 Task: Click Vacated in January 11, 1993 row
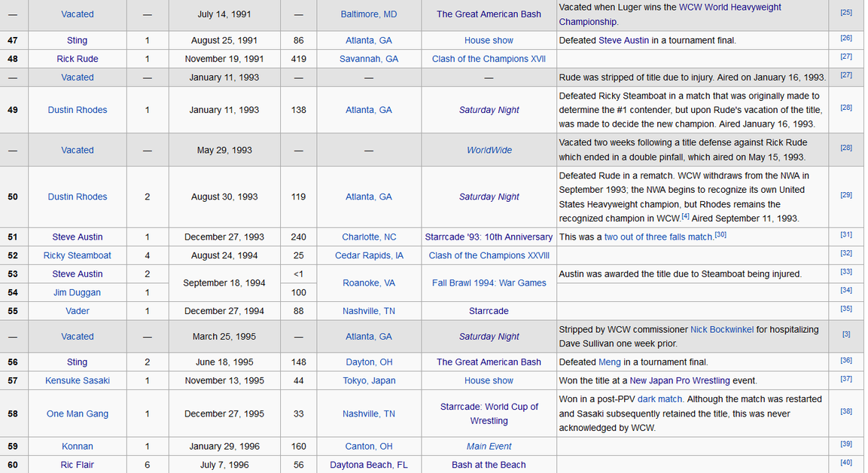coord(77,78)
